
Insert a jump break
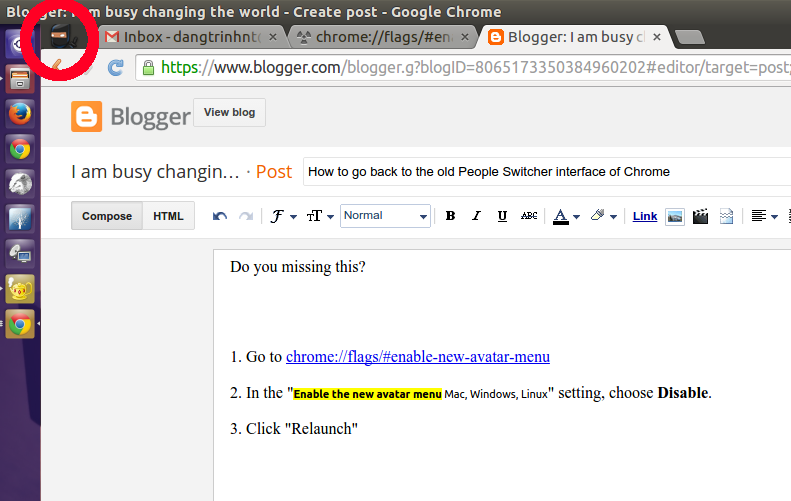[x=726, y=216]
